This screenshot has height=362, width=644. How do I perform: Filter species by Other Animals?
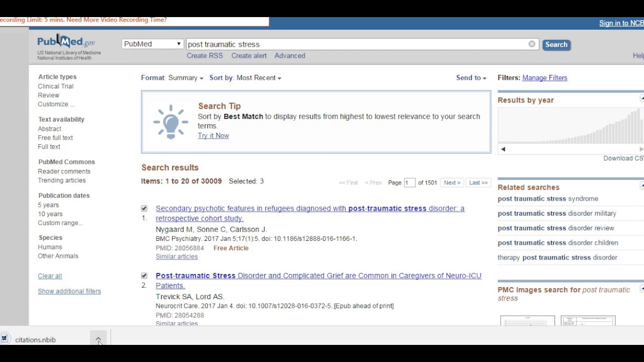pyautogui.click(x=58, y=256)
